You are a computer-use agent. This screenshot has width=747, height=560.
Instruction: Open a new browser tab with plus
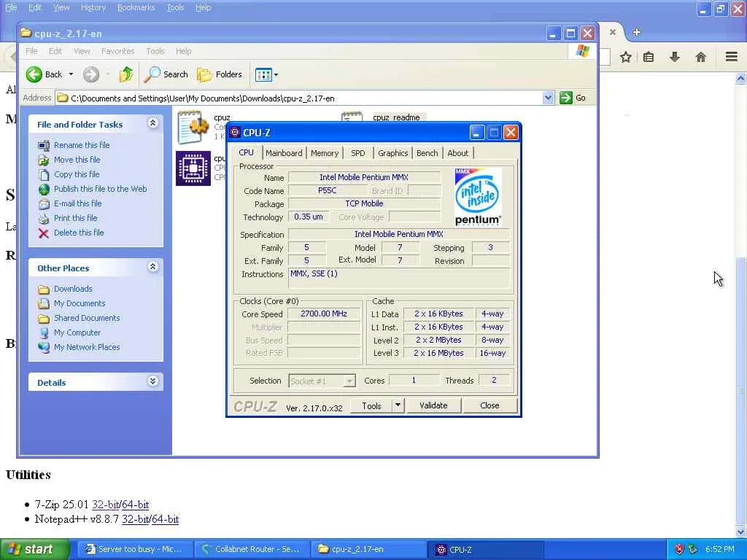tap(637, 32)
